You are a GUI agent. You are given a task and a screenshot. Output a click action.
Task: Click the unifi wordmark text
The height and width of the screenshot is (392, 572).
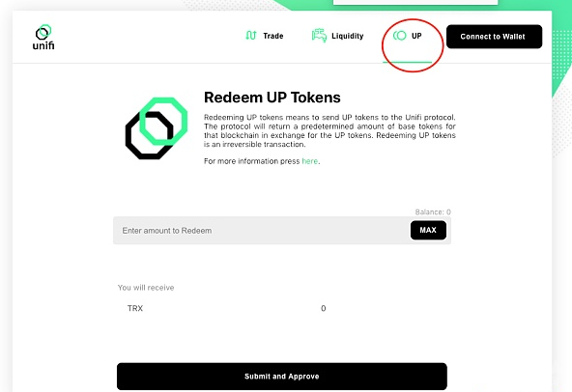[43, 45]
